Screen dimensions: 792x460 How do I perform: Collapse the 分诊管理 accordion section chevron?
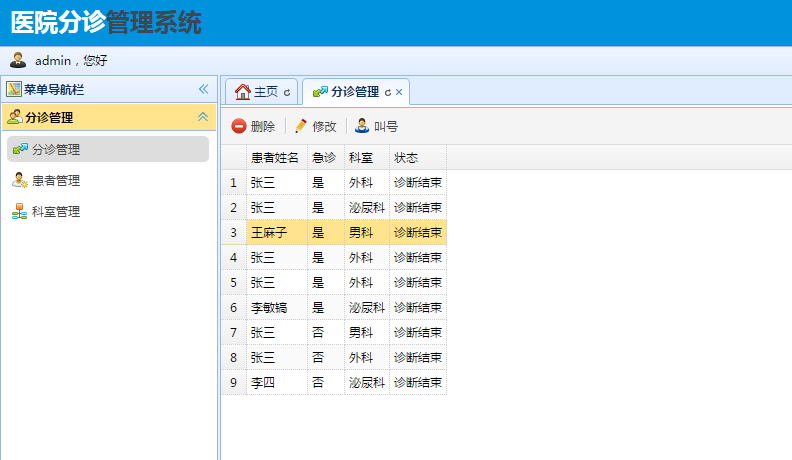[203, 117]
